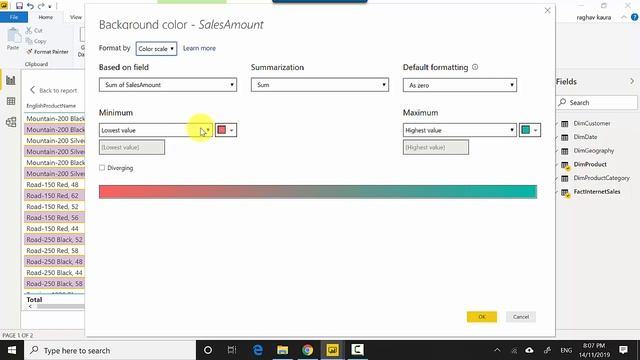Collapse the Fields pane chevron

tap(632, 81)
